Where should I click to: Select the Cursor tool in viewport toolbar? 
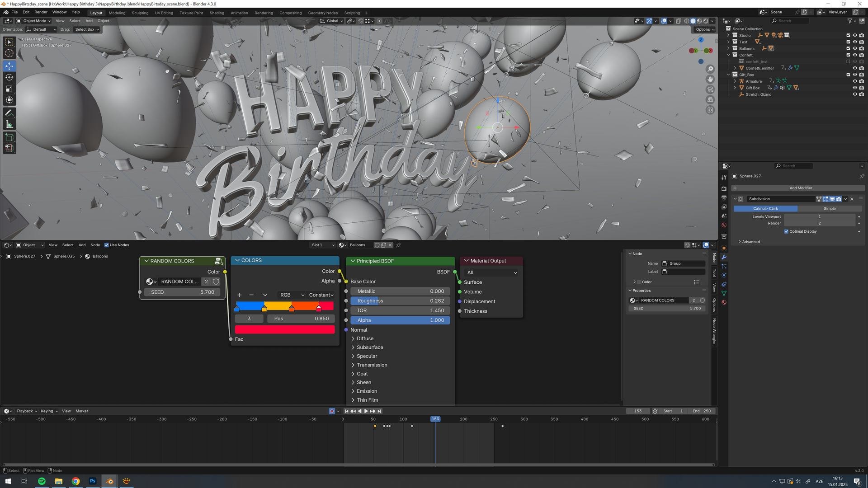tap(9, 53)
